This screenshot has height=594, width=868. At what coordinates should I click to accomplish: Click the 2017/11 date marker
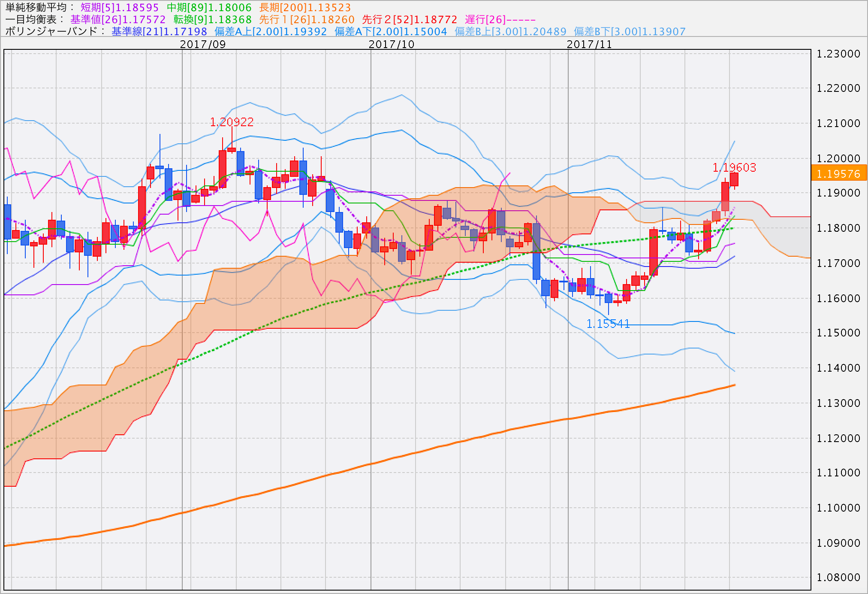(589, 44)
